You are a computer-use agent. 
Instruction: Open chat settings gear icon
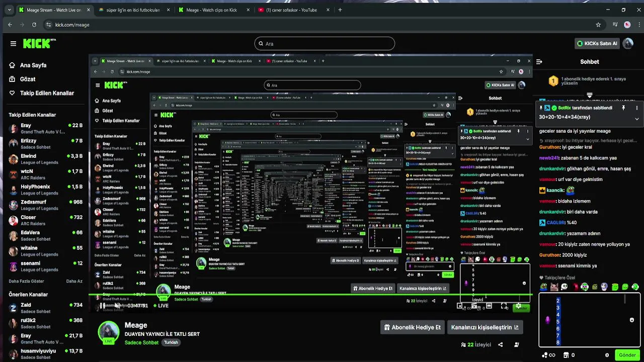tap(607, 355)
